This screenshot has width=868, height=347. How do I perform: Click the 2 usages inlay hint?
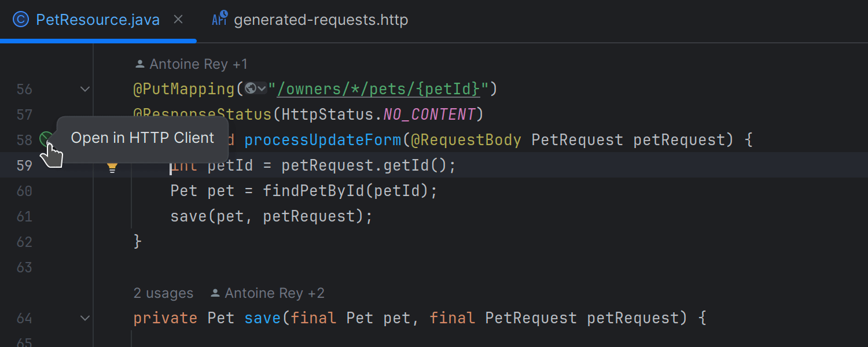(163, 293)
